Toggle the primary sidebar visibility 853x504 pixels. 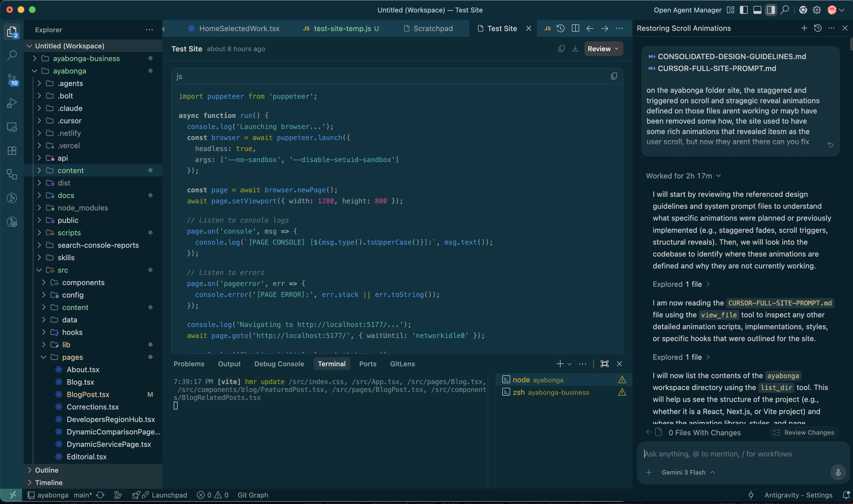tap(744, 10)
